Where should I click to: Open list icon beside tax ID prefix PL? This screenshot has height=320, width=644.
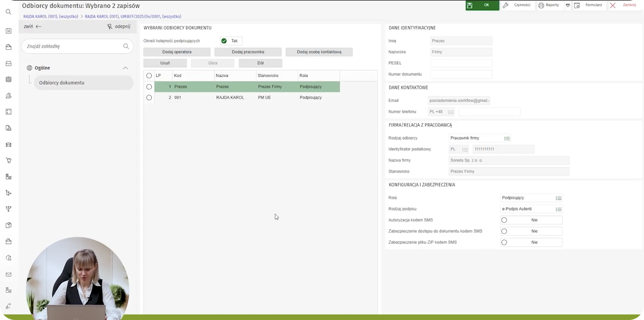465,149
